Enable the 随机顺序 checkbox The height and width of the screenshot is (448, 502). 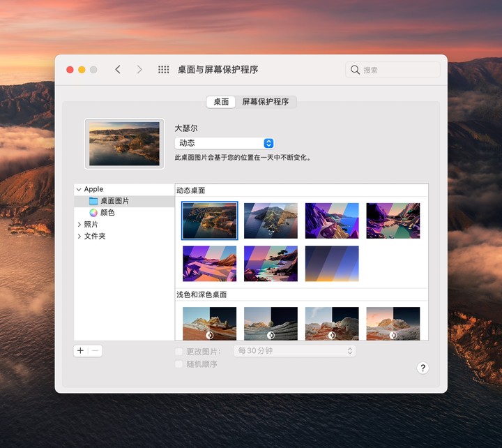click(x=179, y=364)
